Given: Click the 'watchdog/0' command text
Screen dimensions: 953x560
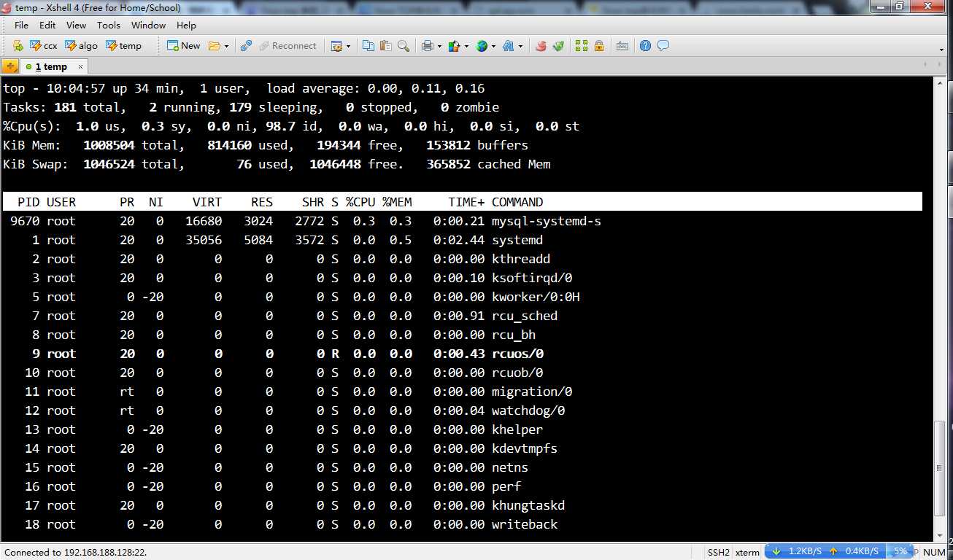Looking at the screenshot, I should (x=528, y=411).
